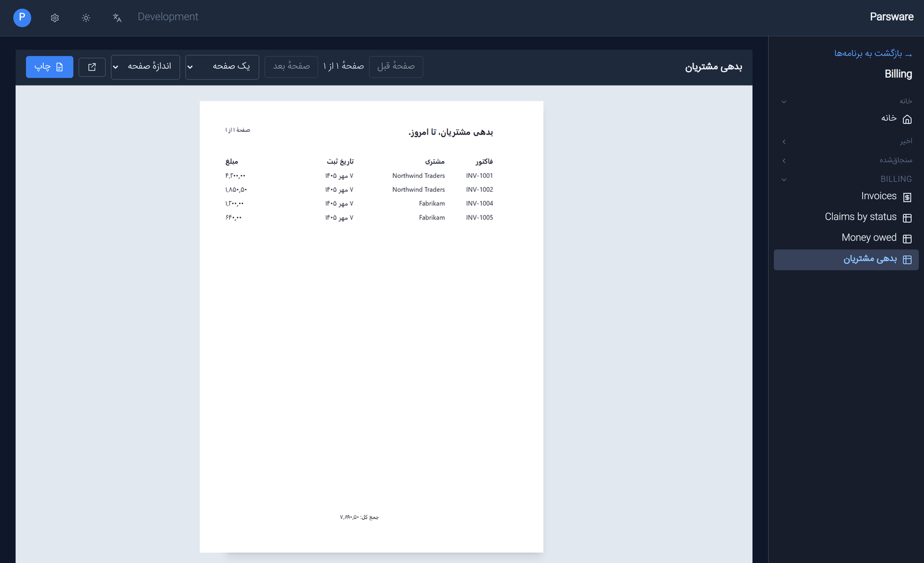Click INV-1004 cell in the report
The height and width of the screenshot is (563, 924).
point(479,203)
